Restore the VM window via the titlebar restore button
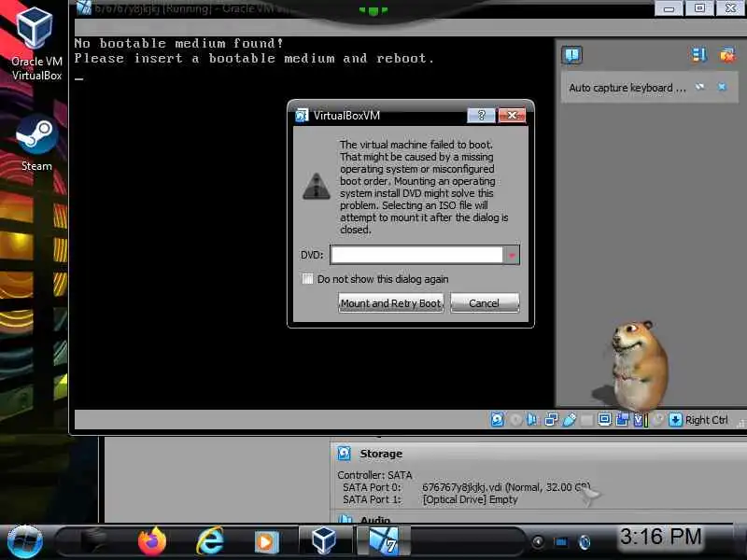Screen dimensions: 747x560 (699, 7)
